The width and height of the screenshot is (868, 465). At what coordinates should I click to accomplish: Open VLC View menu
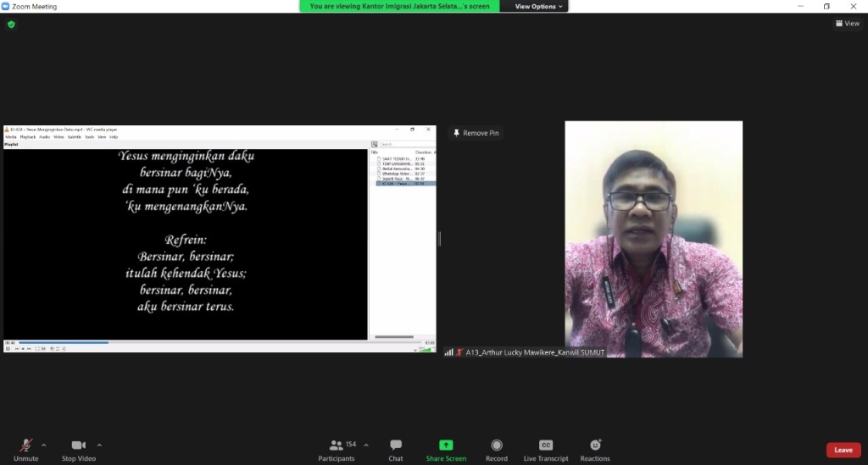pos(102,137)
